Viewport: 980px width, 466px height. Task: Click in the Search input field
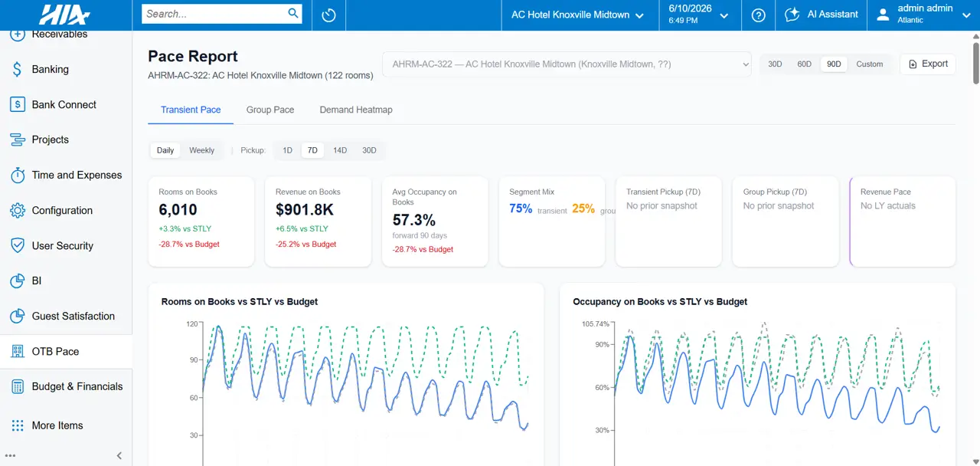point(214,14)
